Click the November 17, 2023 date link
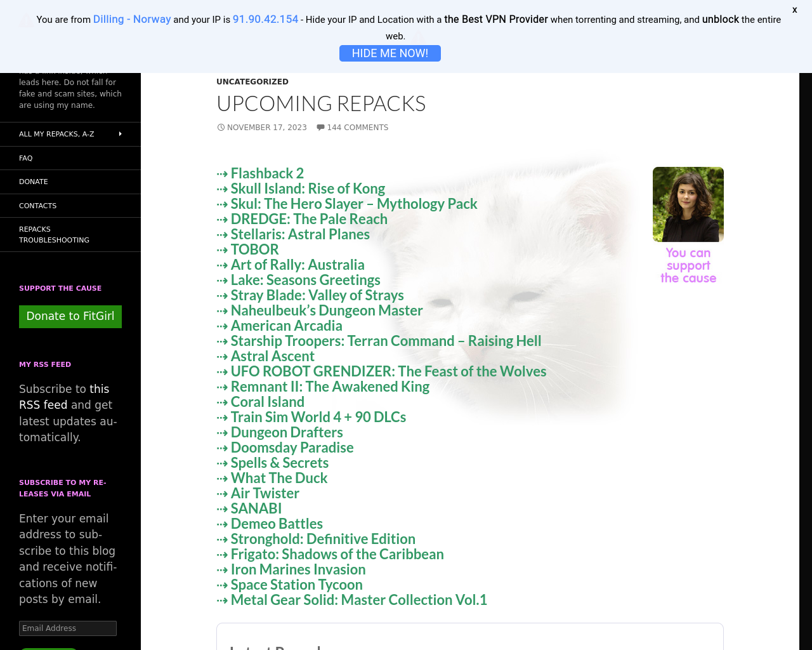The width and height of the screenshot is (812, 650). click(266, 128)
